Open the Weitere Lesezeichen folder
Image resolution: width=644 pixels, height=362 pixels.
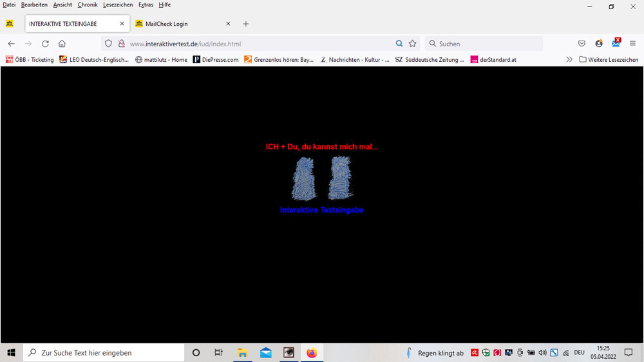coord(609,60)
